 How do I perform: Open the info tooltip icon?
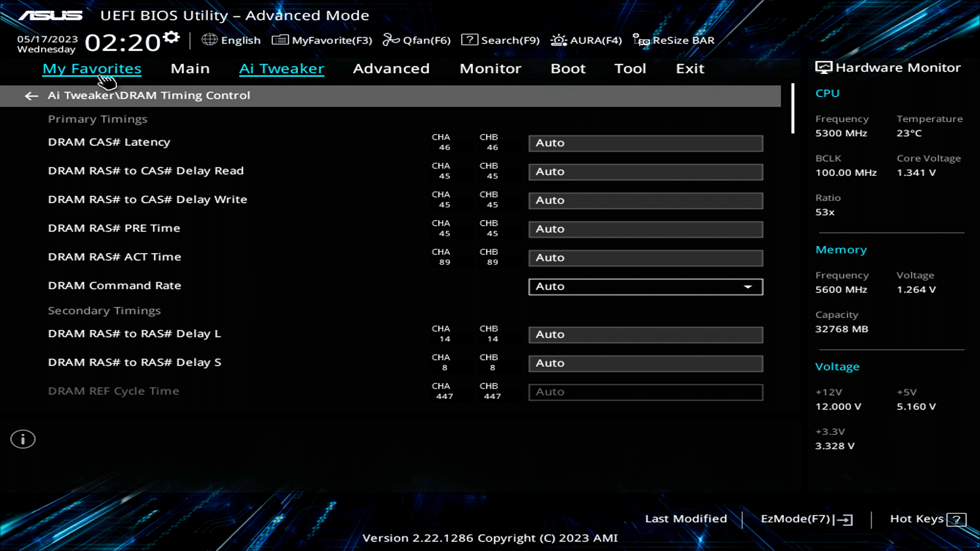point(22,439)
